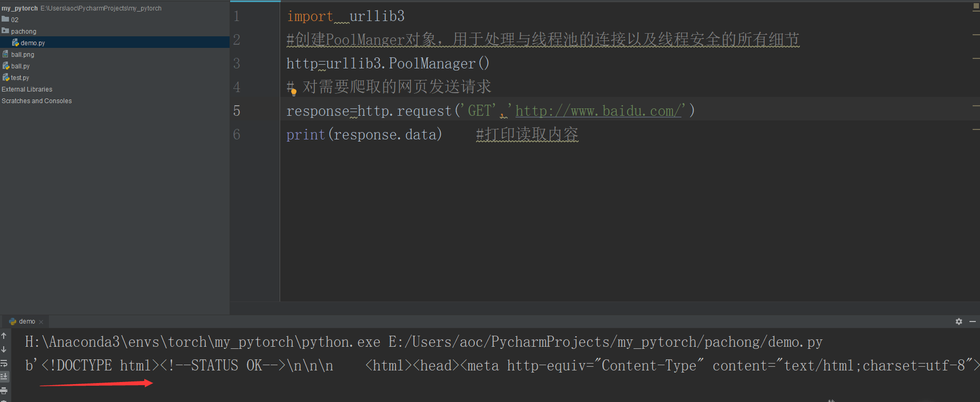Toggle Scroll to End in the console
Screen dimensions: 980x402
click(x=4, y=377)
